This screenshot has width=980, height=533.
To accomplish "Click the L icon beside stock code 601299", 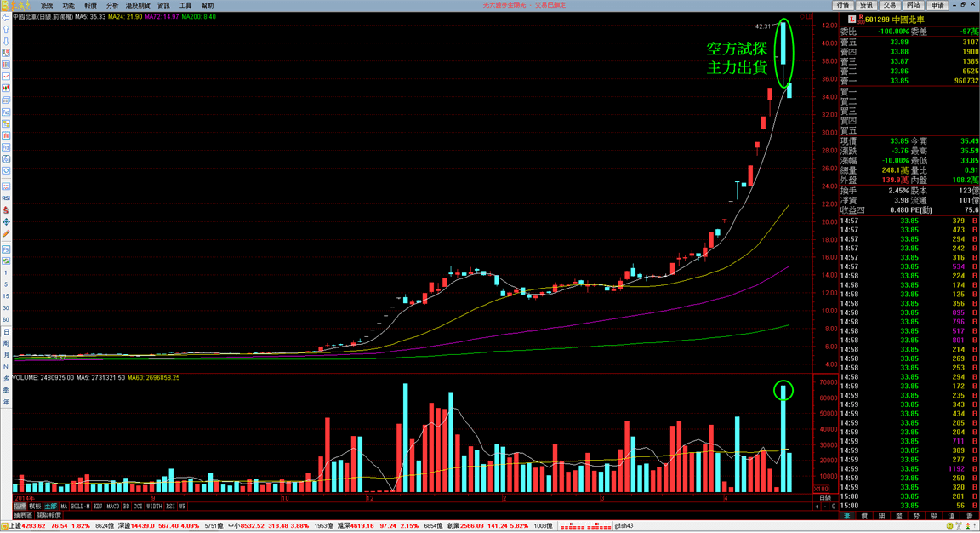I will tap(852, 20).
